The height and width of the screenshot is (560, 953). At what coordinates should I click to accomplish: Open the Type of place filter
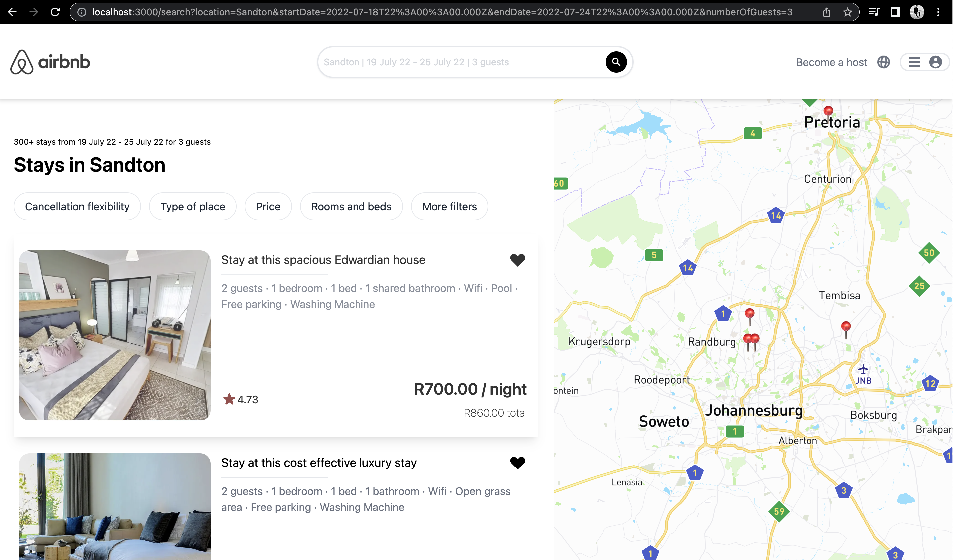point(192,206)
